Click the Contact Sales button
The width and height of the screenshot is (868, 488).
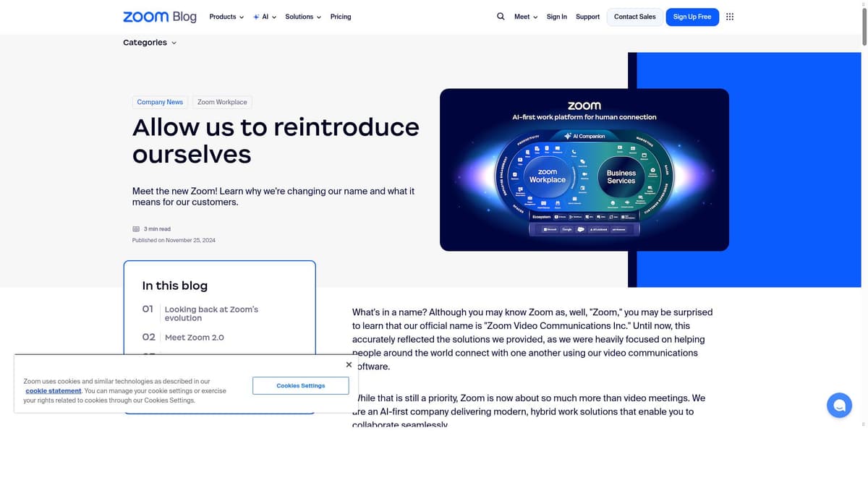coord(635,17)
